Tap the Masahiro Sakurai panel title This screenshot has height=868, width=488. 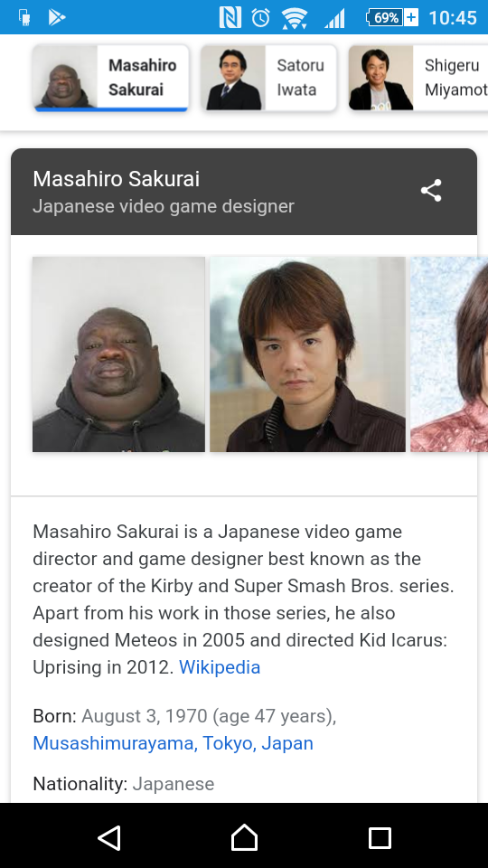(x=117, y=179)
